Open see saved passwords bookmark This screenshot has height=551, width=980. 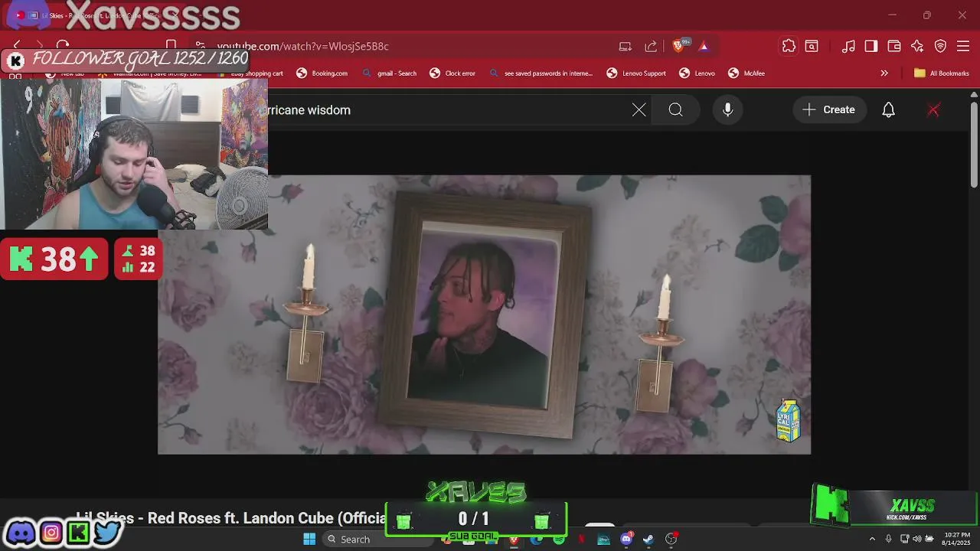(541, 73)
